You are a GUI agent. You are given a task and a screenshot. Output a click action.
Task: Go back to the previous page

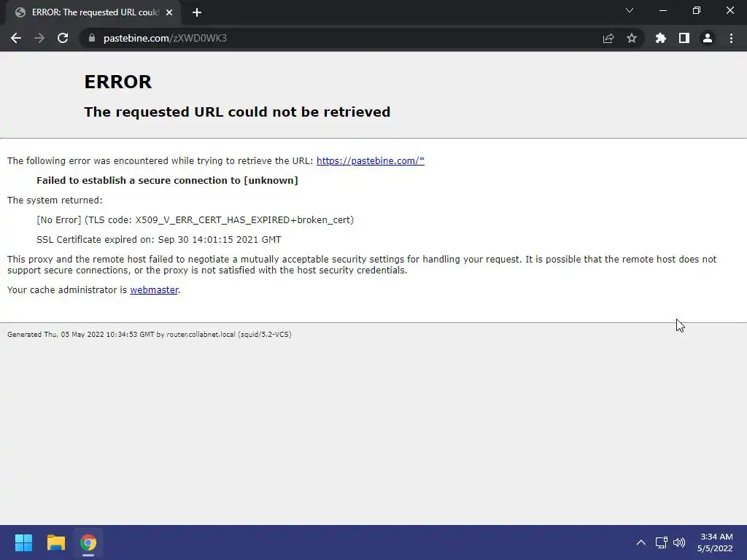(x=16, y=38)
